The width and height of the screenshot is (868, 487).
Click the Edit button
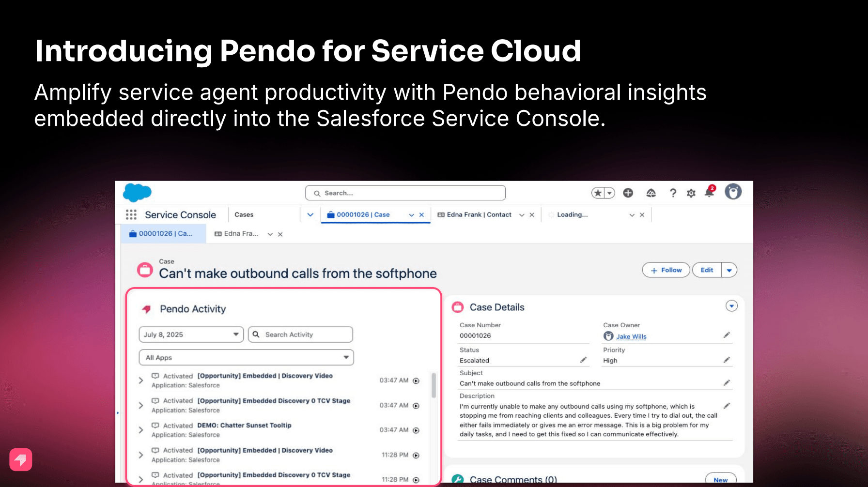pos(707,270)
